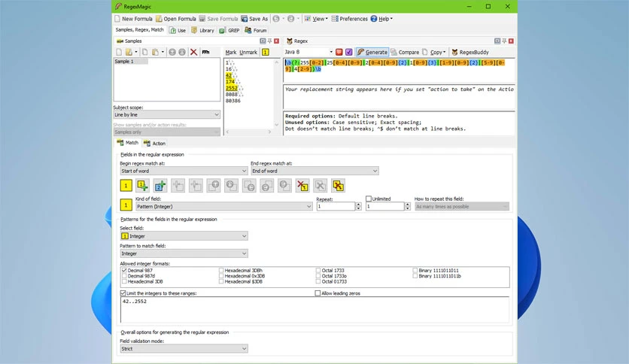Open the Select field dropdown
The width and height of the screenshot is (629, 364).
tap(184, 236)
